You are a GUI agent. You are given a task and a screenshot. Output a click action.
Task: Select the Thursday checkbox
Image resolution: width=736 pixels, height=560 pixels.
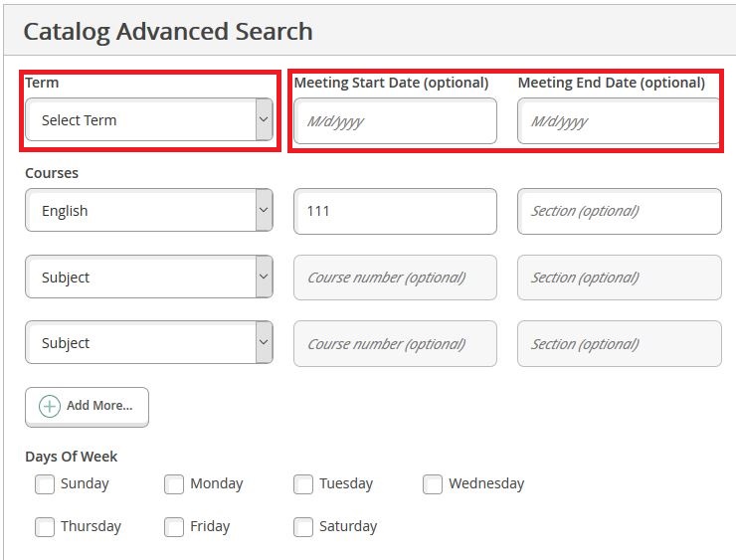click(45, 527)
